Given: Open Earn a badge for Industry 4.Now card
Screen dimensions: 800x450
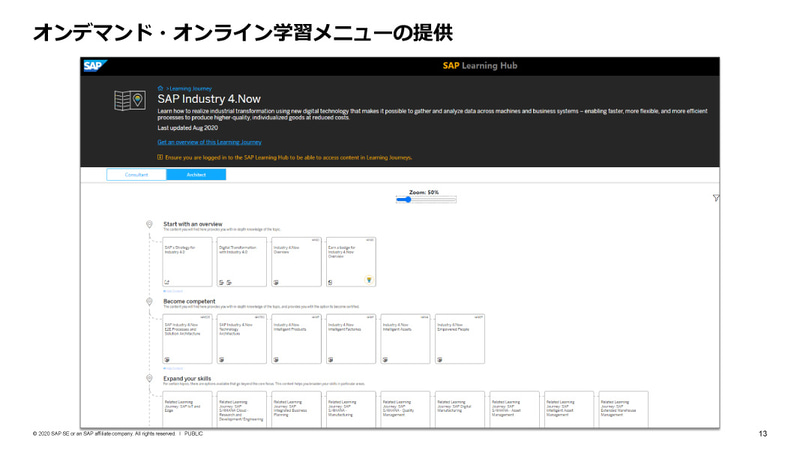Looking at the screenshot, I should tap(351, 262).
